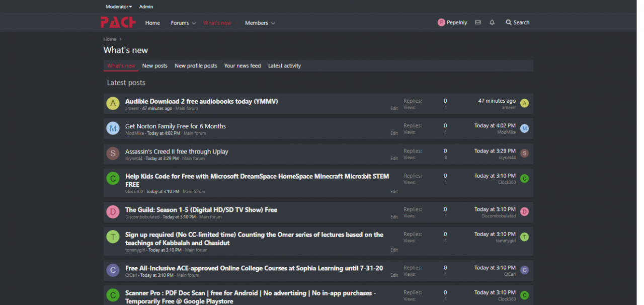Open the alerts bell icon

[492, 23]
